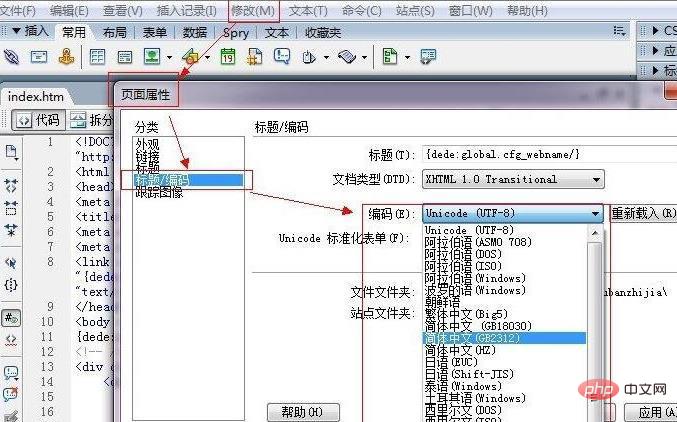Select 标题/编码 category
This screenshot has height=422, width=677.
pos(188,180)
